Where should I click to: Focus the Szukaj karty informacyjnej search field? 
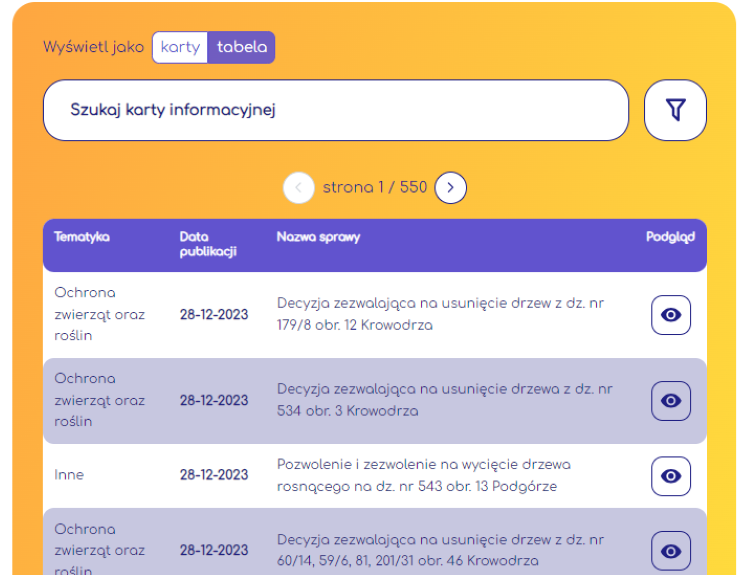point(336,110)
